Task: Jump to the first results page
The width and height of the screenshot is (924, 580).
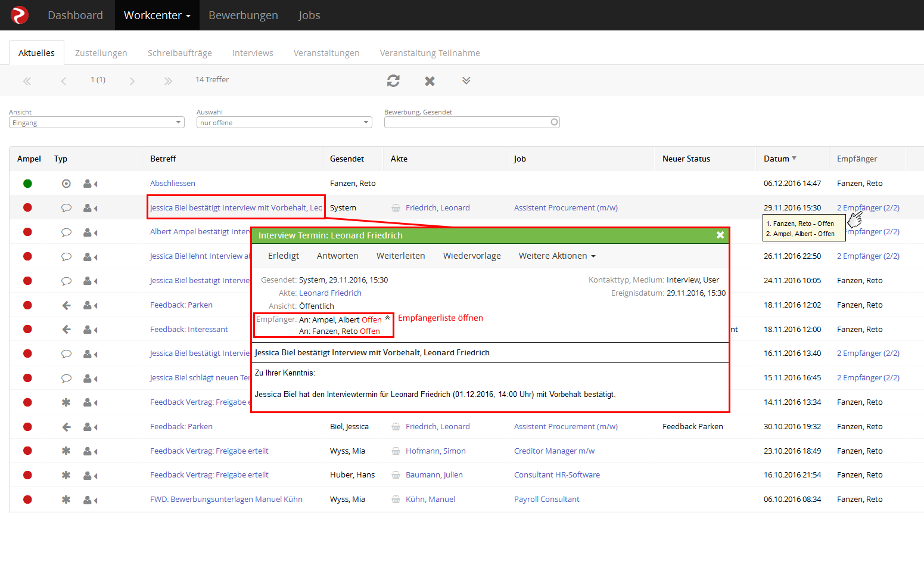Action: [x=27, y=81]
